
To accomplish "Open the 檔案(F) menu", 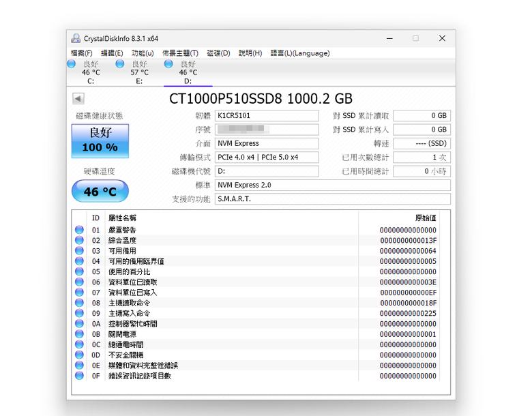I will pos(81,53).
